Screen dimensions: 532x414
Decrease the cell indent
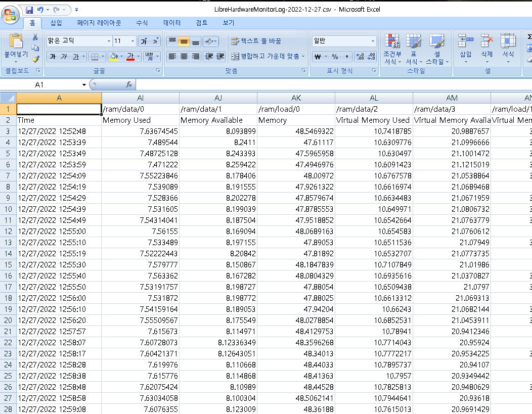209,56
